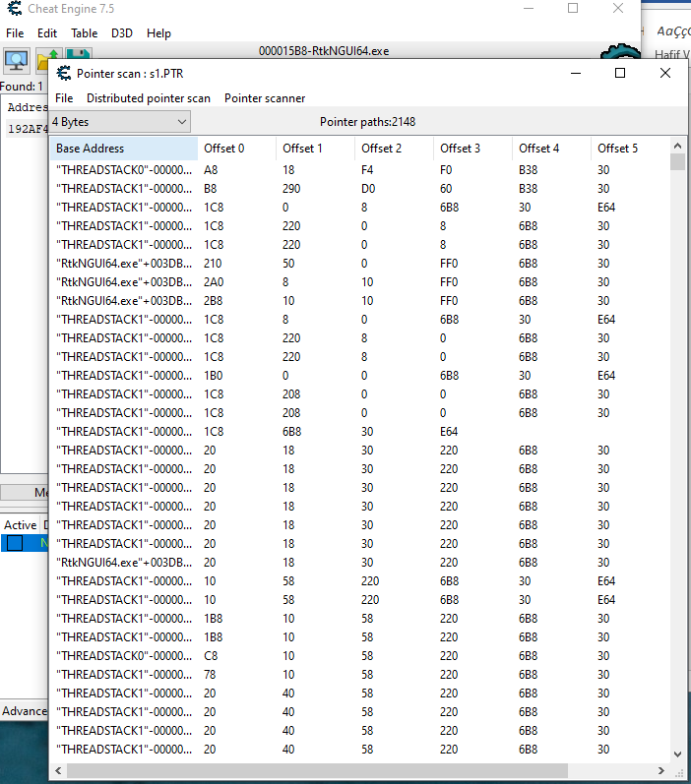The width and height of the screenshot is (691, 784).
Task: Close the Pointer scan window
Action: click(665, 73)
